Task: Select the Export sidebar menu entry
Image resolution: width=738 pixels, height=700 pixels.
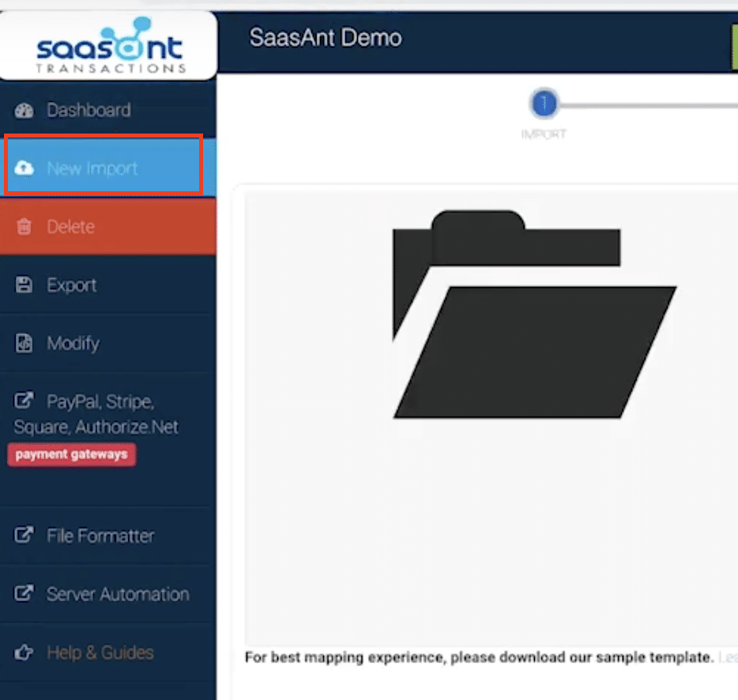Action: pyautogui.click(x=72, y=285)
